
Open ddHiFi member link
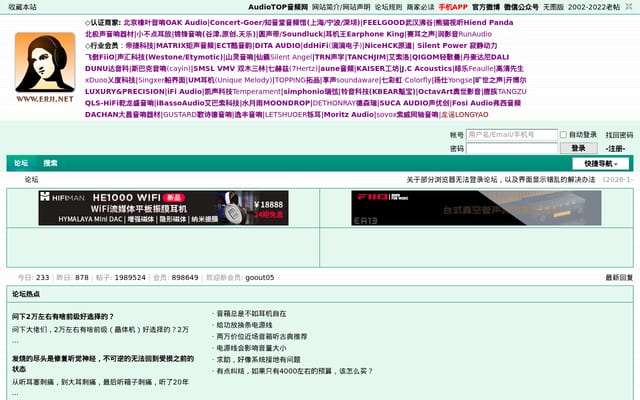coord(332,45)
